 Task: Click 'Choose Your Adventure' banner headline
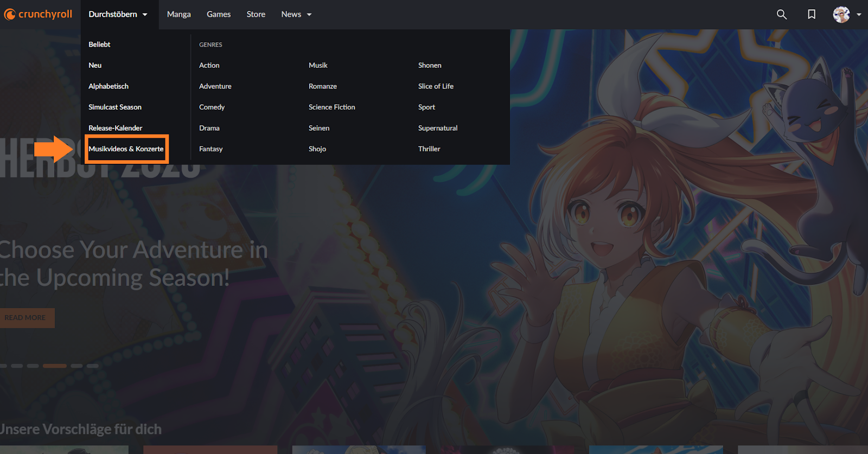[x=133, y=264]
